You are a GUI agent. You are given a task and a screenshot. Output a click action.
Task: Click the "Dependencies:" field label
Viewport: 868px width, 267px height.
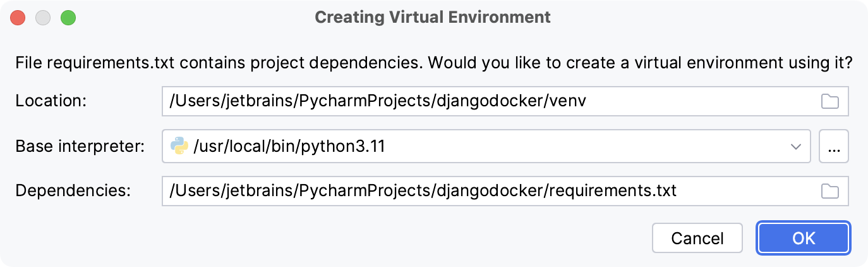click(73, 191)
